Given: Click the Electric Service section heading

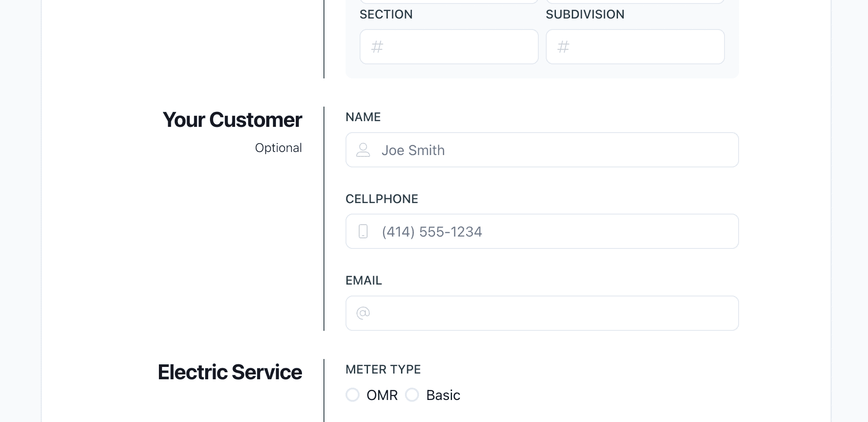Looking at the screenshot, I should (x=230, y=372).
